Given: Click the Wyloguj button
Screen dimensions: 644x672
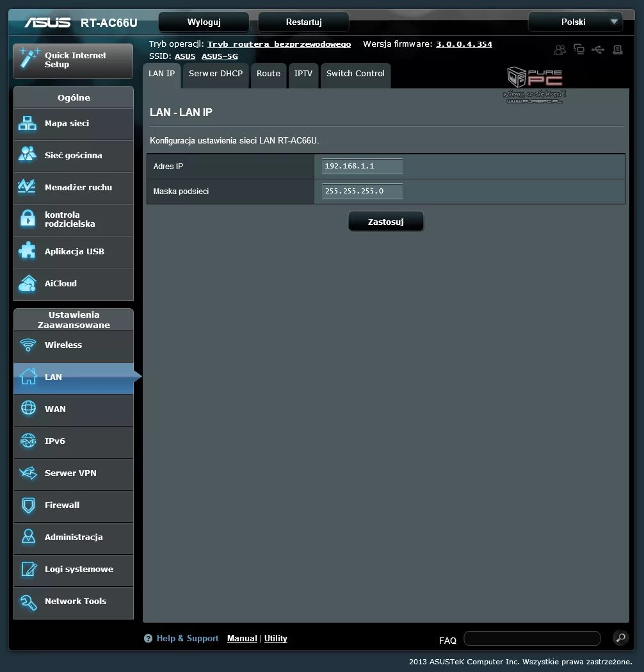Looking at the screenshot, I should click(204, 22).
